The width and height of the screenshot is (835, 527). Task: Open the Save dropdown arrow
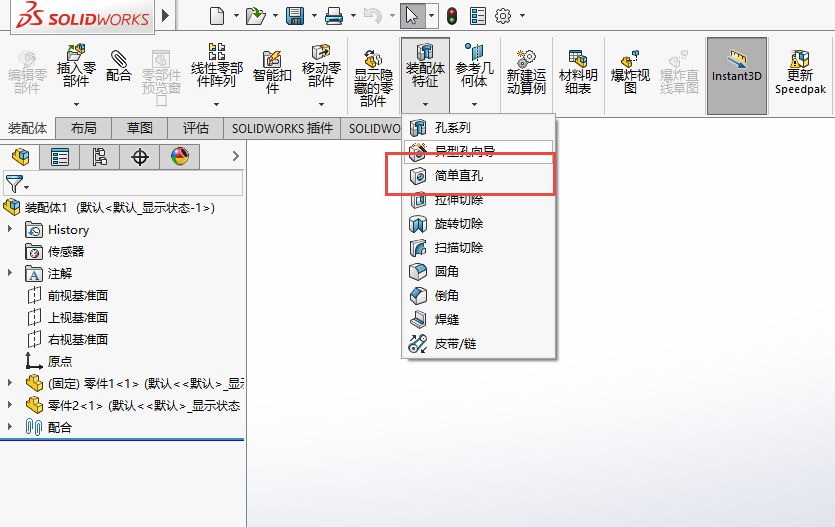[x=314, y=15]
